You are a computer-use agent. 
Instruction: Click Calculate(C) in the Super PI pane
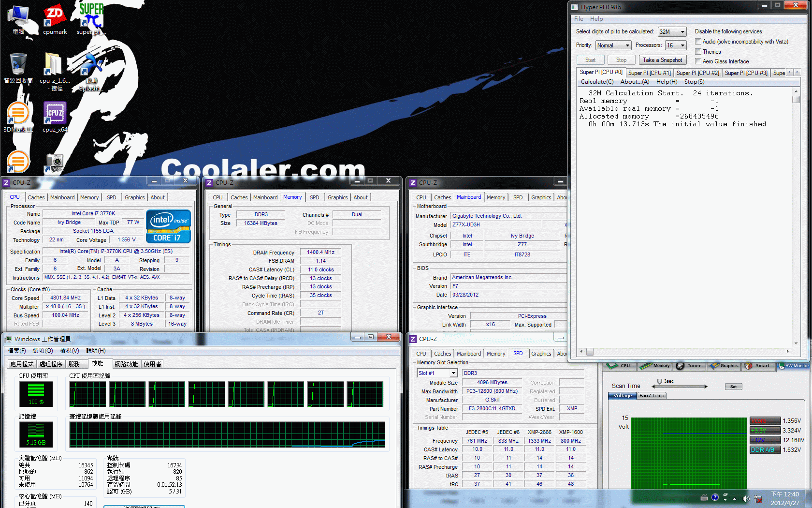point(597,82)
